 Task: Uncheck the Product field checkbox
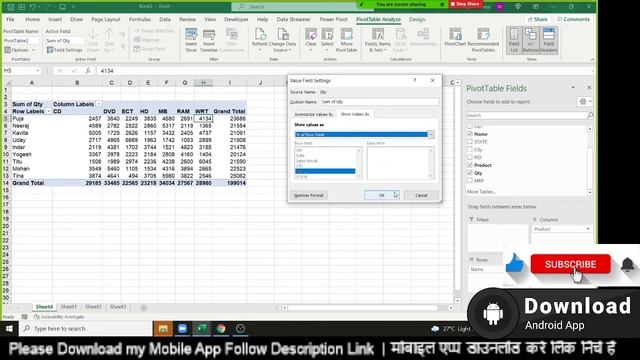(470, 165)
